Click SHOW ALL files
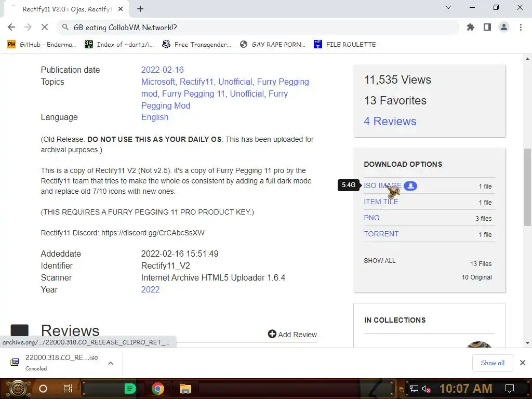Viewport: 532px width, 399px height. (379, 261)
